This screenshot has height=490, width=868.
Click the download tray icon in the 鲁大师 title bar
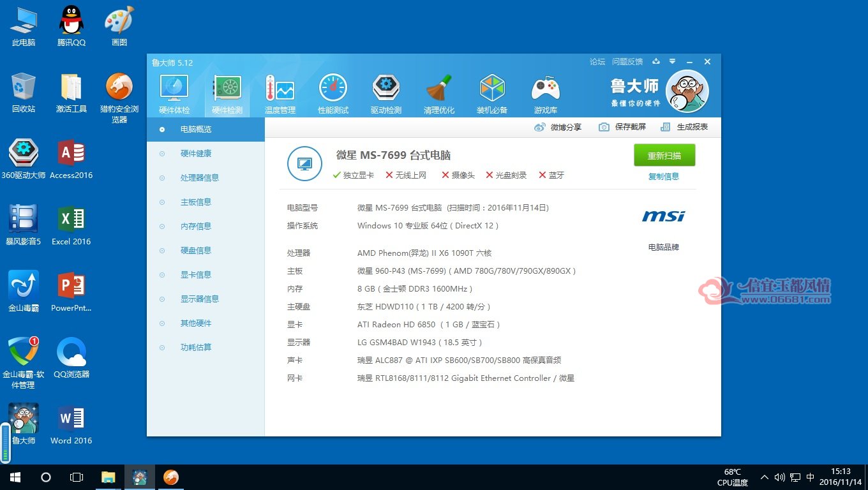[656, 62]
